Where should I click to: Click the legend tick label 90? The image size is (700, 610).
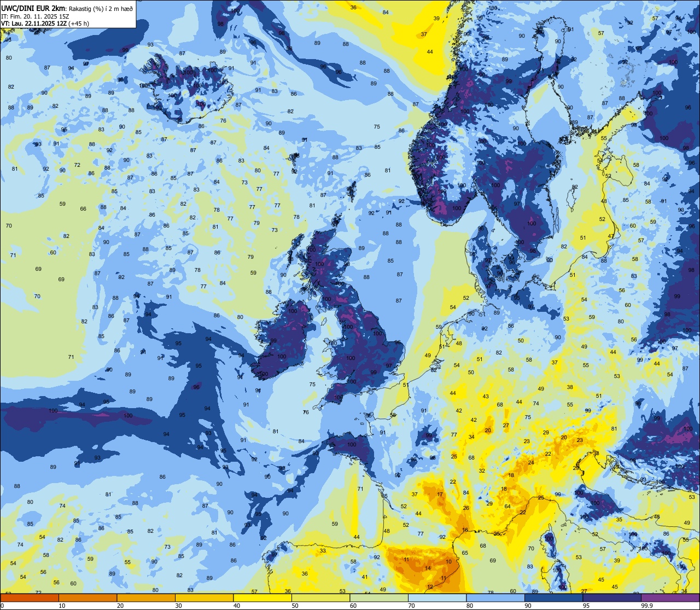528,606
